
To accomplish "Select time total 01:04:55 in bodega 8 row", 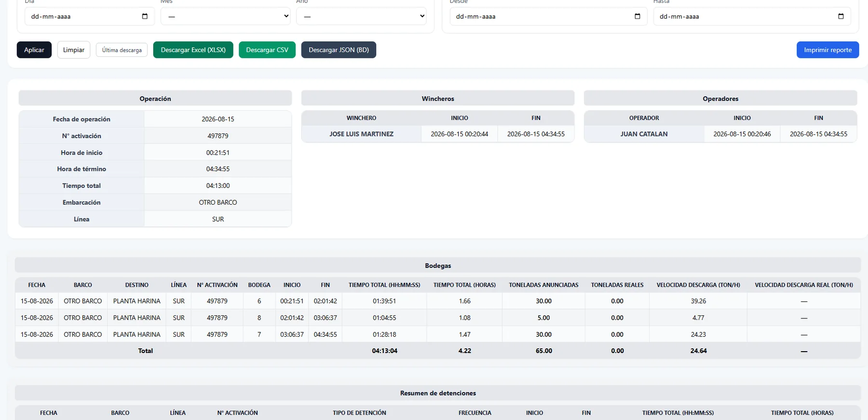I will pos(384,318).
